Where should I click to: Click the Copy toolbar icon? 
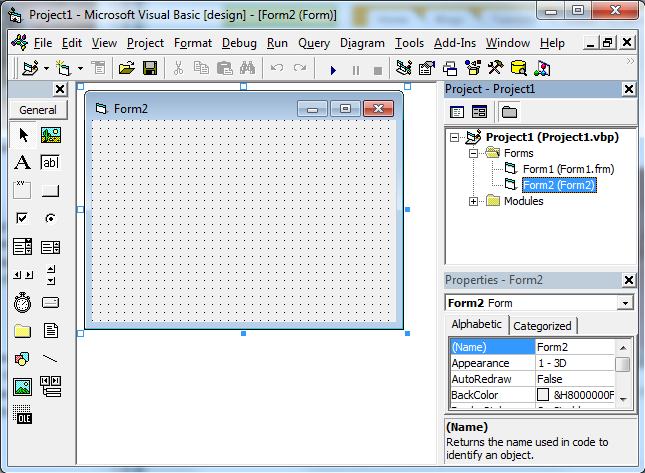pyautogui.click(x=201, y=68)
